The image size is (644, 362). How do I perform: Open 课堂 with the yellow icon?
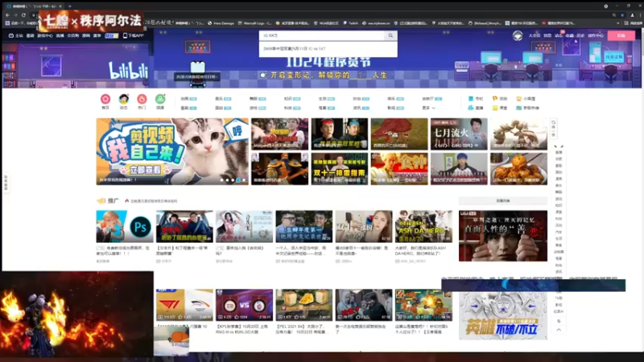499,108
